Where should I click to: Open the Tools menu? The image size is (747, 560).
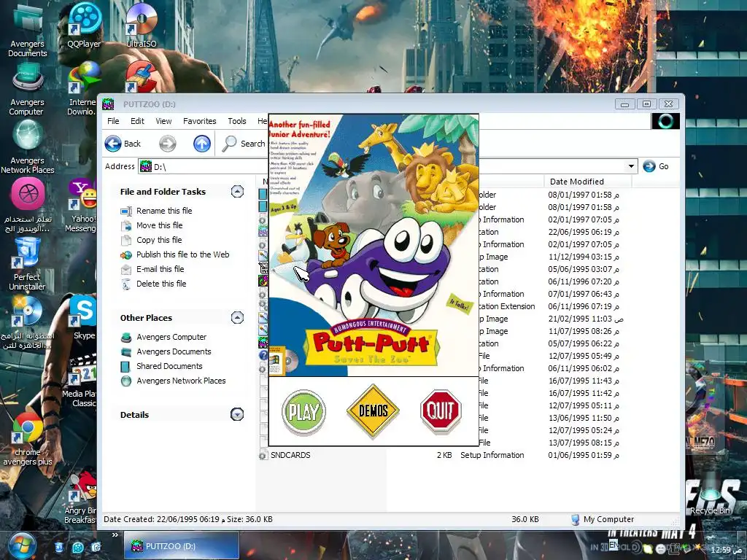pos(237,121)
